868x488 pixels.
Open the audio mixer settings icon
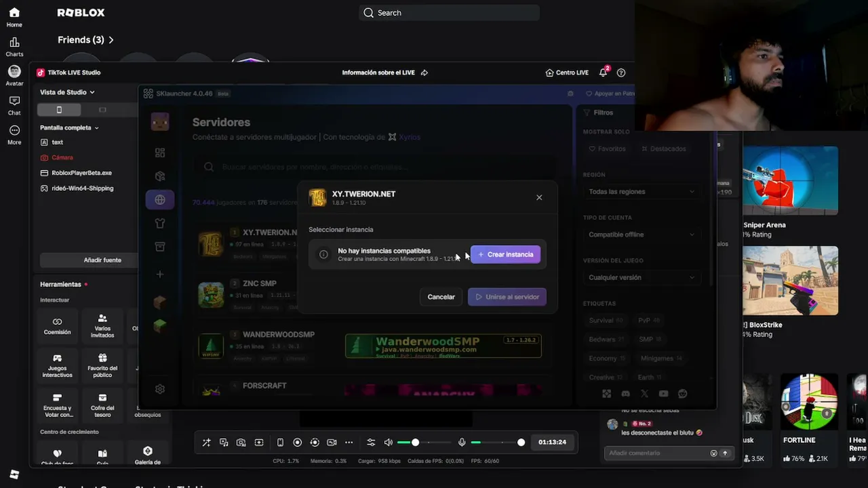pyautogui.click(x=371, y=443)
